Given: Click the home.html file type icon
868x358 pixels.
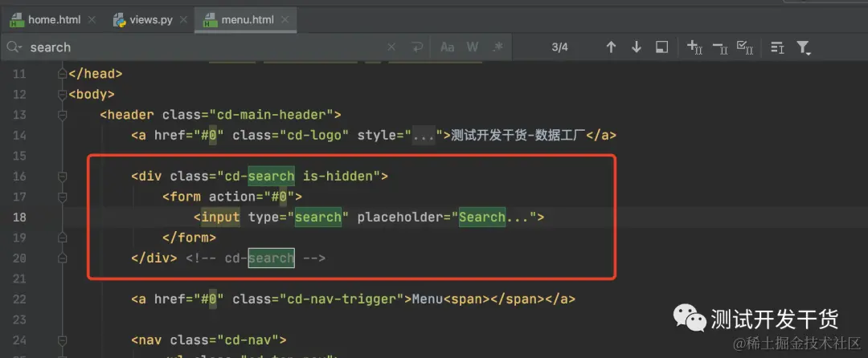Looking at the screenshot, I should click(x=16, y=20).
